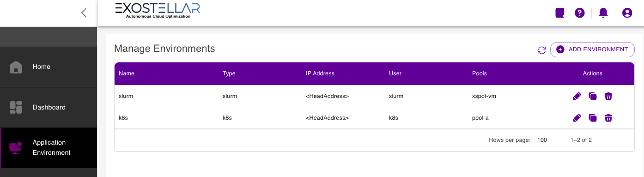Click the slurm user cell

point(396,96)
